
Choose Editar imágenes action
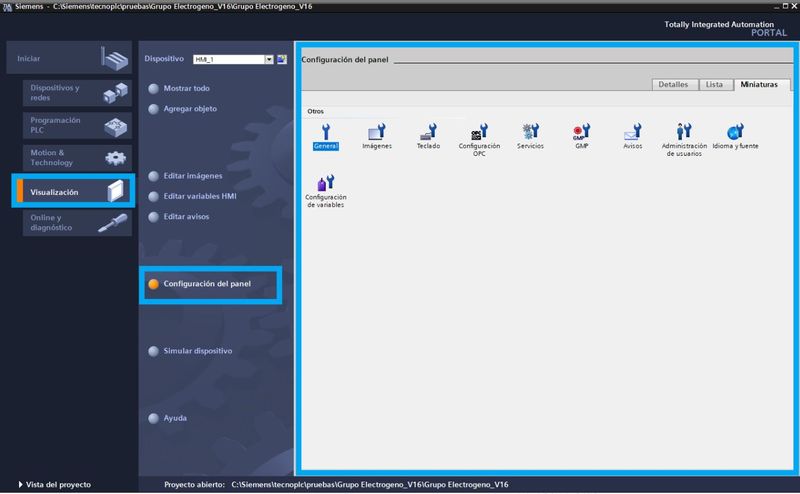pos(185,176)
